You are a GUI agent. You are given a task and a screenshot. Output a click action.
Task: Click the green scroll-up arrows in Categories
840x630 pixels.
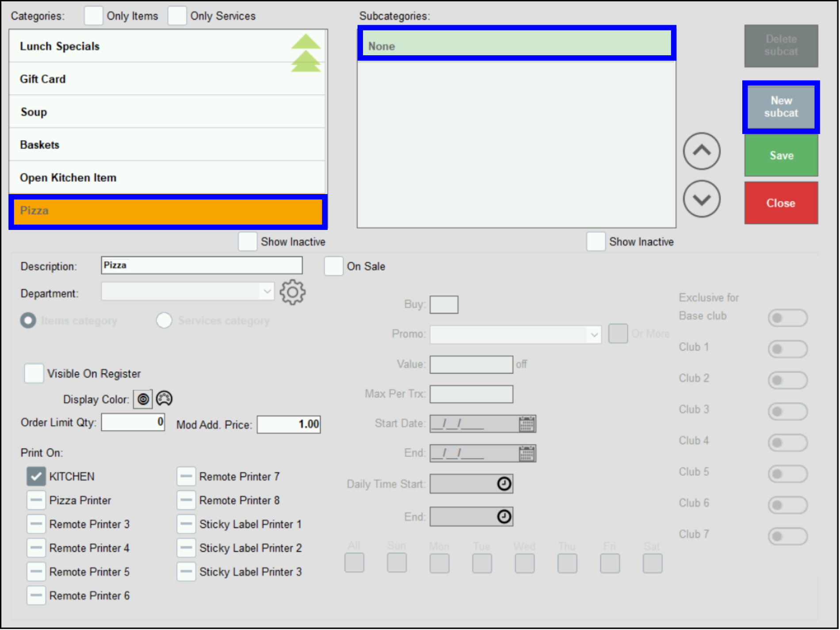click(306, 53)
